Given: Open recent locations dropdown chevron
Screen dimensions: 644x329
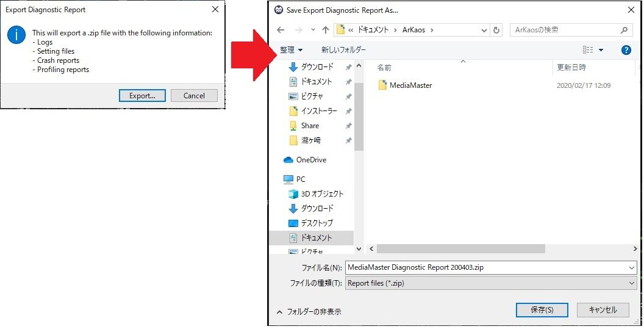Looking at the screenshot, I should coord(313,30).
